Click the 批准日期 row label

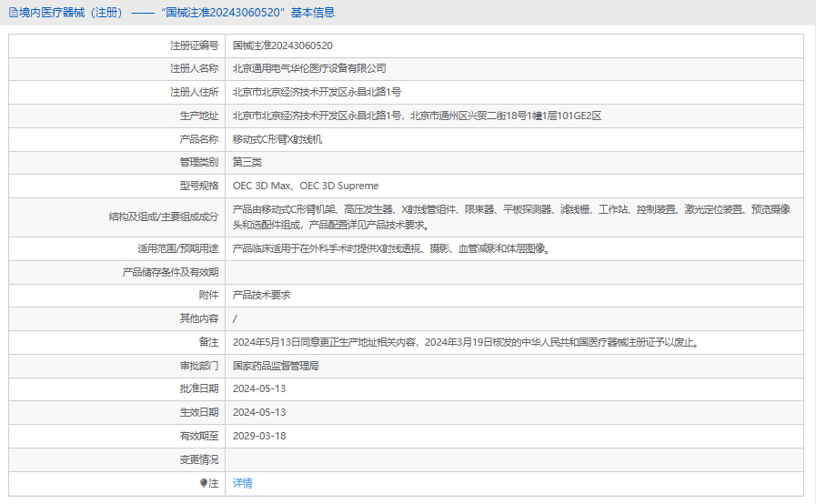tap(199, 388)
